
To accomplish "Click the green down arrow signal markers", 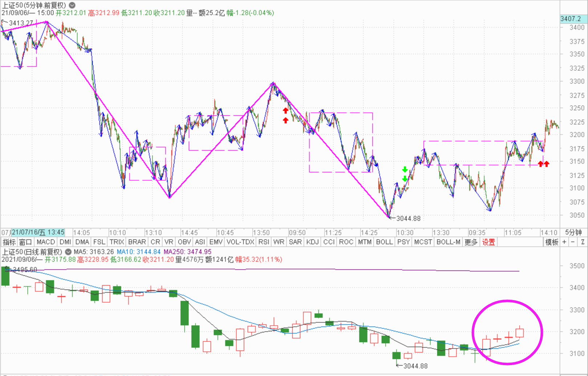I will [x=405, y=174].
